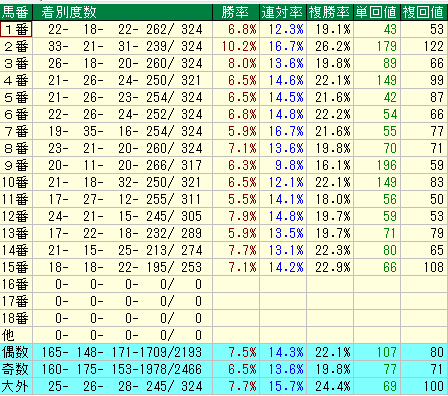Screen dimensions: 448x396
Task: Select the 奇数 summary row label
Action: 16,369
